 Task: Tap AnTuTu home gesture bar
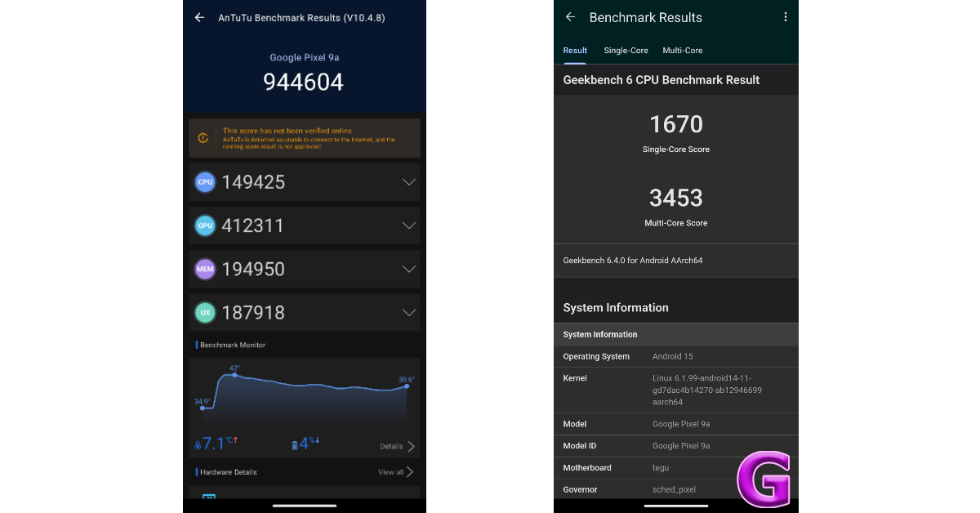click(304, 506)
